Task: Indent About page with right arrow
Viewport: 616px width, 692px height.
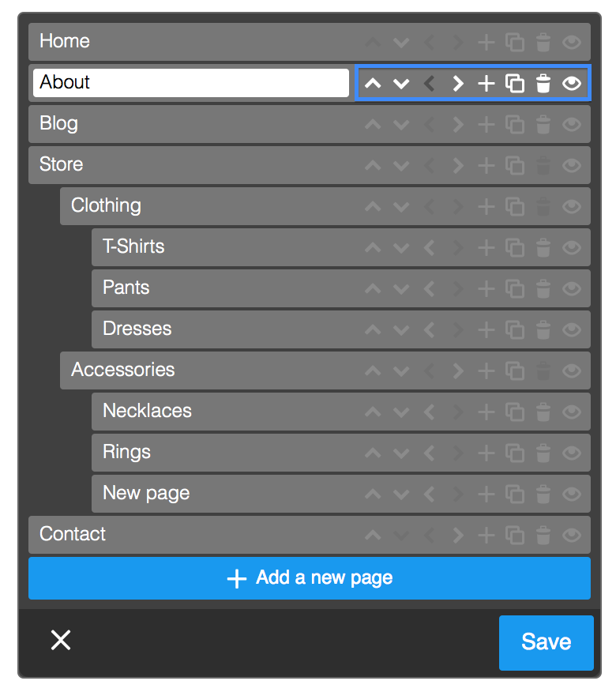Action: [x=458, y=84]
